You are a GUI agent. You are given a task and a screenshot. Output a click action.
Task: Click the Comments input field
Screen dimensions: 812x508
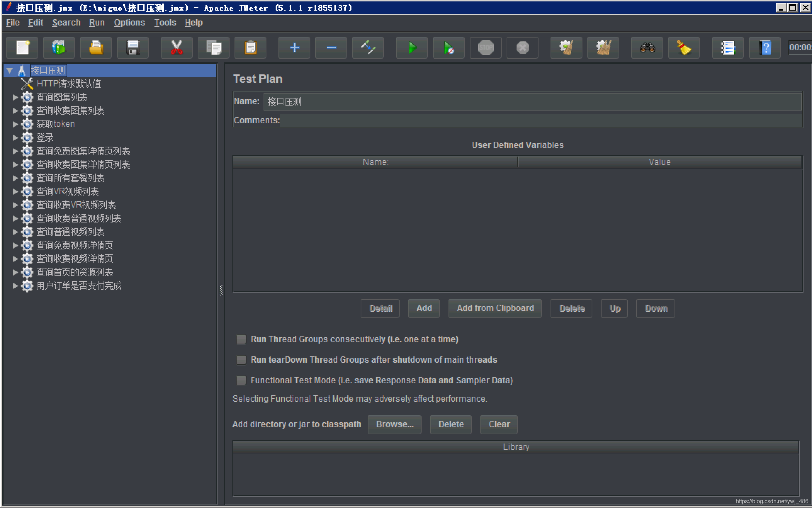541,120
